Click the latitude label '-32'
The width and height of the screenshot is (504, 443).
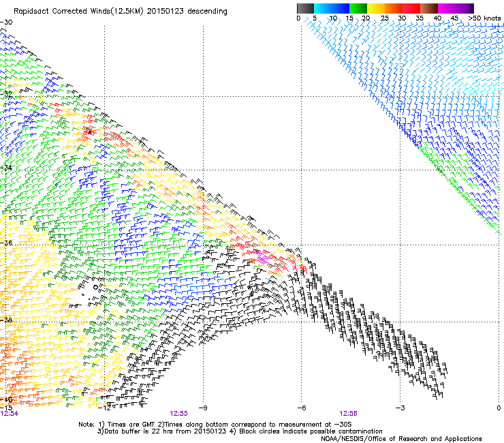click(6, 94)
